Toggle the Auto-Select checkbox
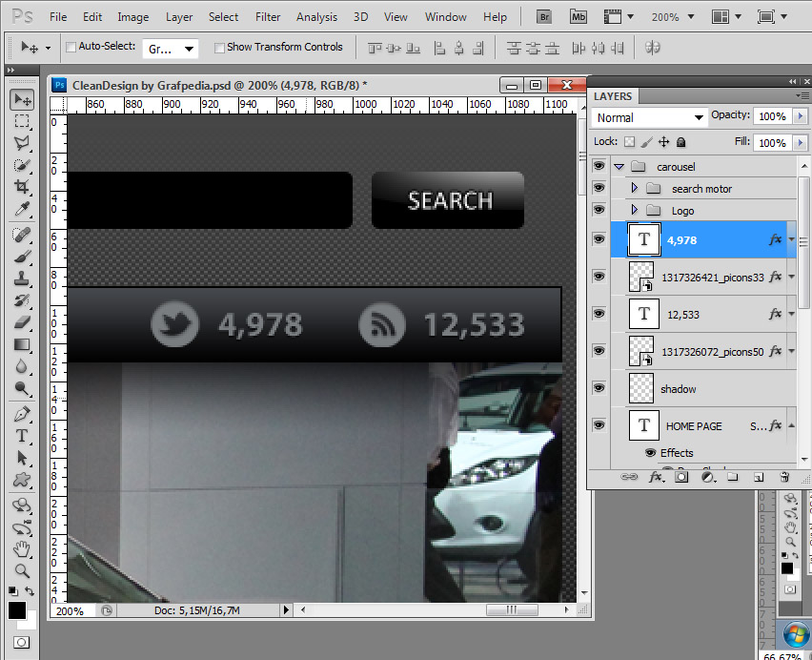This screenshot has width=812, height=660. coord(71,47)
